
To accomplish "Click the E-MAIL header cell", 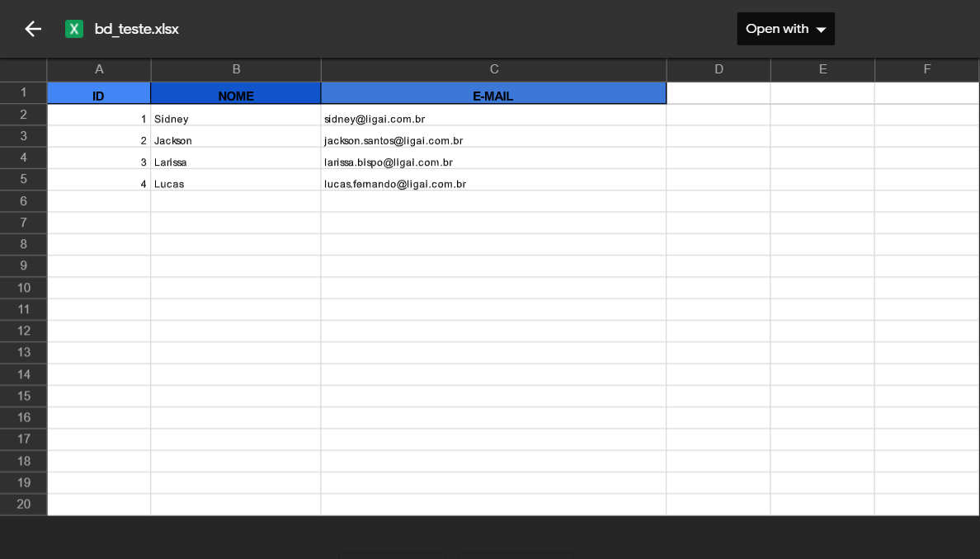I will coord(494,93).
